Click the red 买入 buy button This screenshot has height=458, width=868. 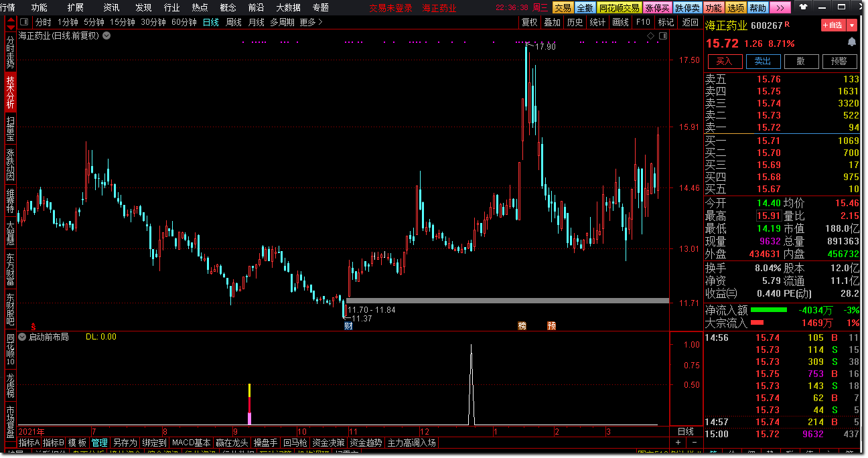[725, 61]
